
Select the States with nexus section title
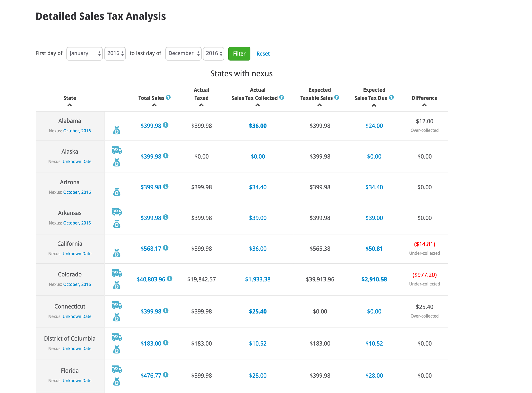(x=241, y=73)
